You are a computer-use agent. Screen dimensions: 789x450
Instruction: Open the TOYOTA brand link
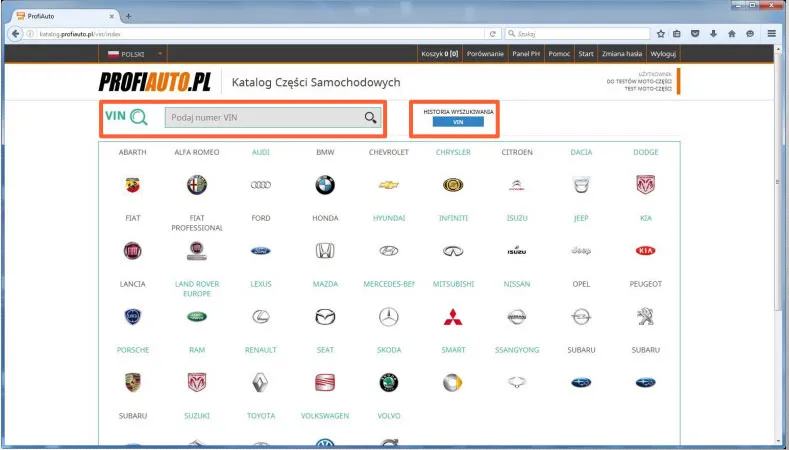(261, 416)
